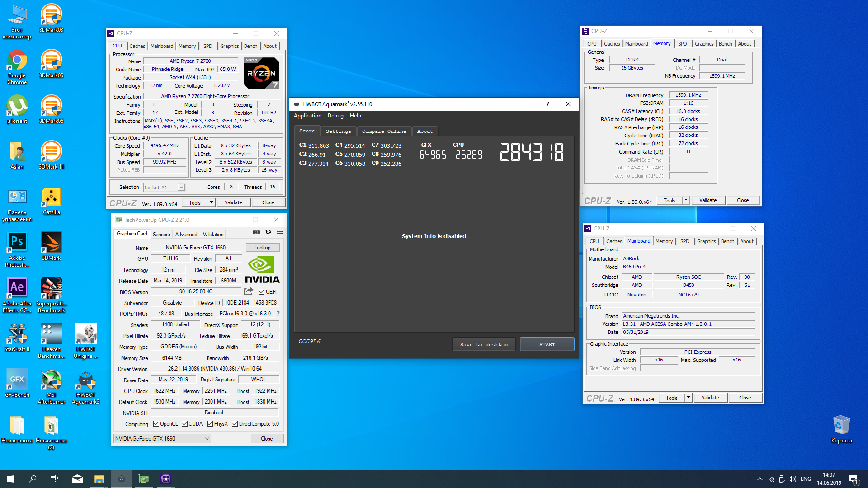The height and width of the screenshot is (488, 868).
Task: Open File Explorer from the taskbar
Action: click(99, 479)
